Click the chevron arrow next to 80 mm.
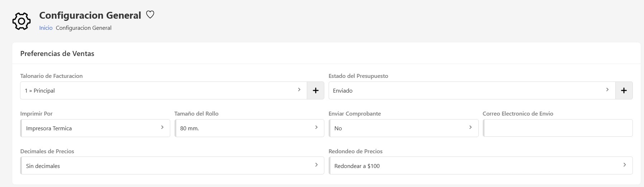This screenshot has width=644, height=187. (x=316, y=127)
